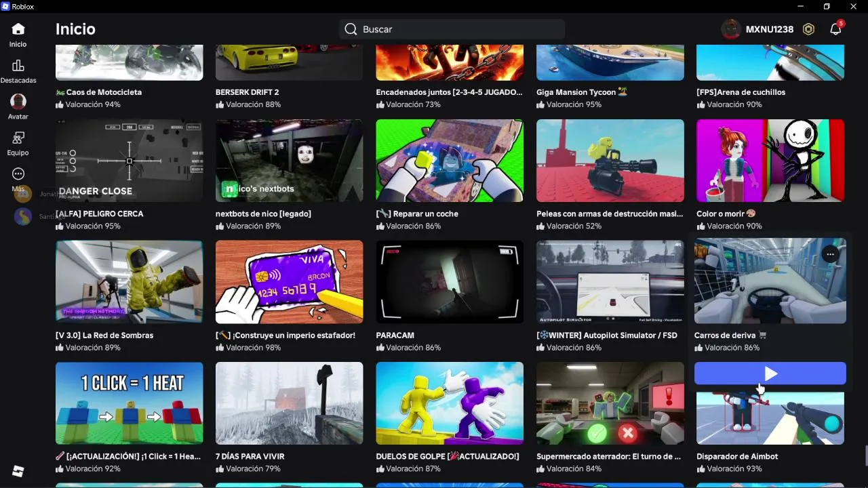This screenshot has height=488, width=868.
Task: Open the DUELOS DE GOLPE thumbnail
Action: click(450, 403)
